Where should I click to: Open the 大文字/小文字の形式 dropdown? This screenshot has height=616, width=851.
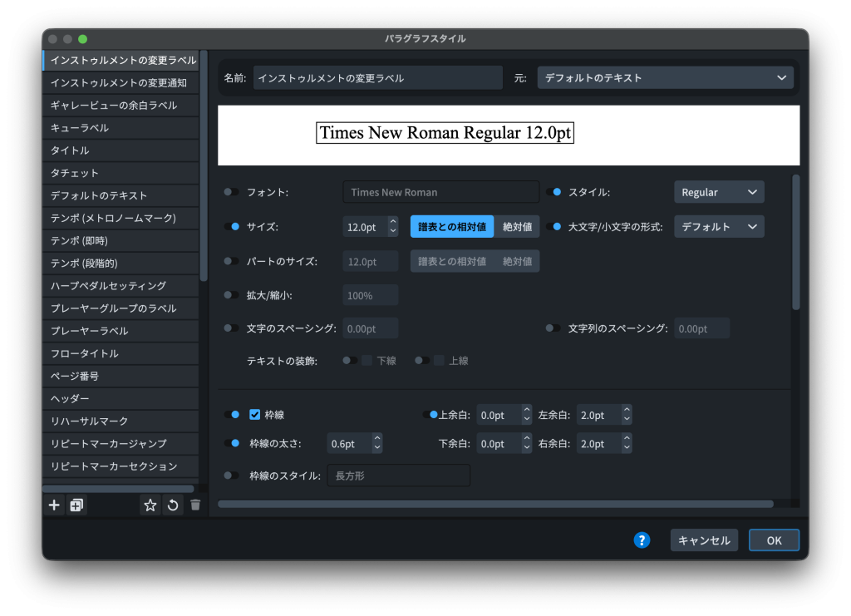click(718, 227)
